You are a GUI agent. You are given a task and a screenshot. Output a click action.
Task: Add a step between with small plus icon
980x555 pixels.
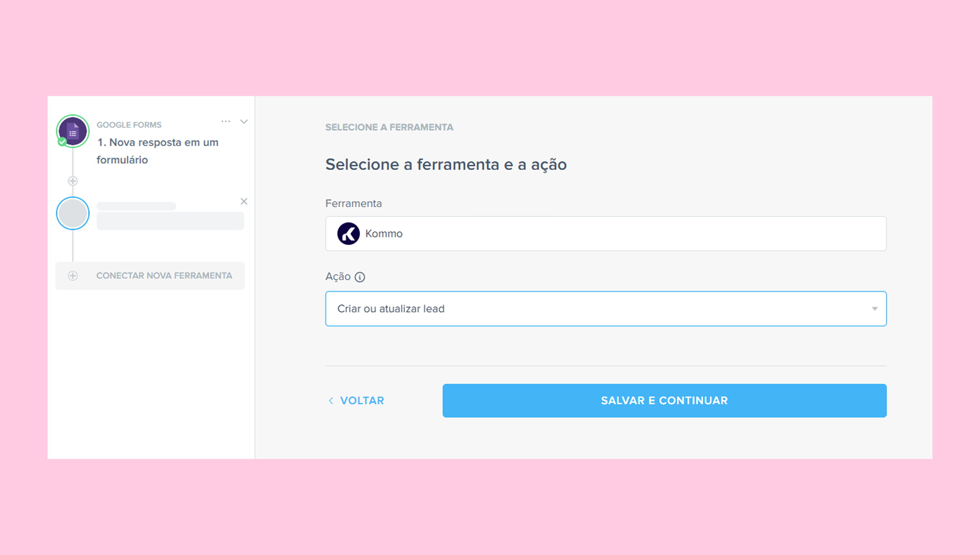point(73,181)
